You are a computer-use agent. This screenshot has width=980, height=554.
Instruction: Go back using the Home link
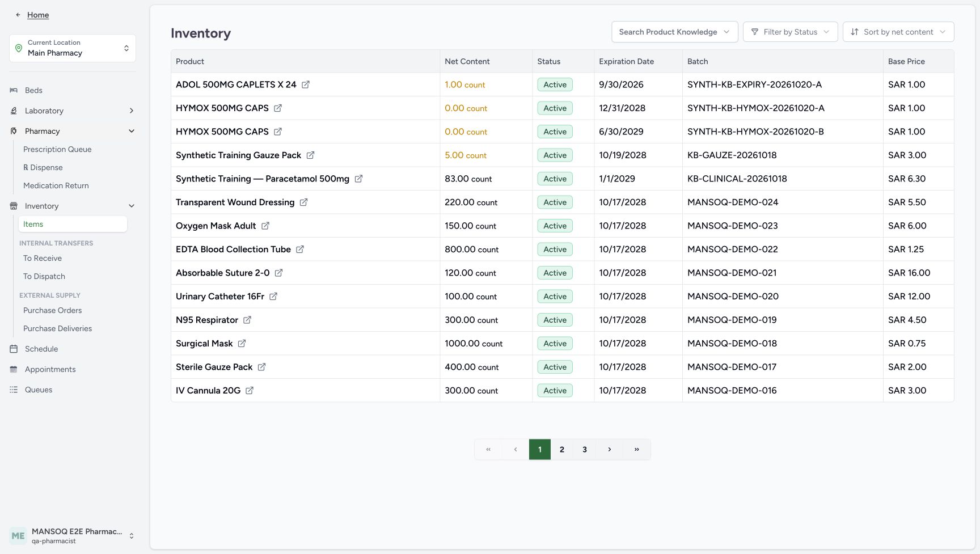point(38,15)
